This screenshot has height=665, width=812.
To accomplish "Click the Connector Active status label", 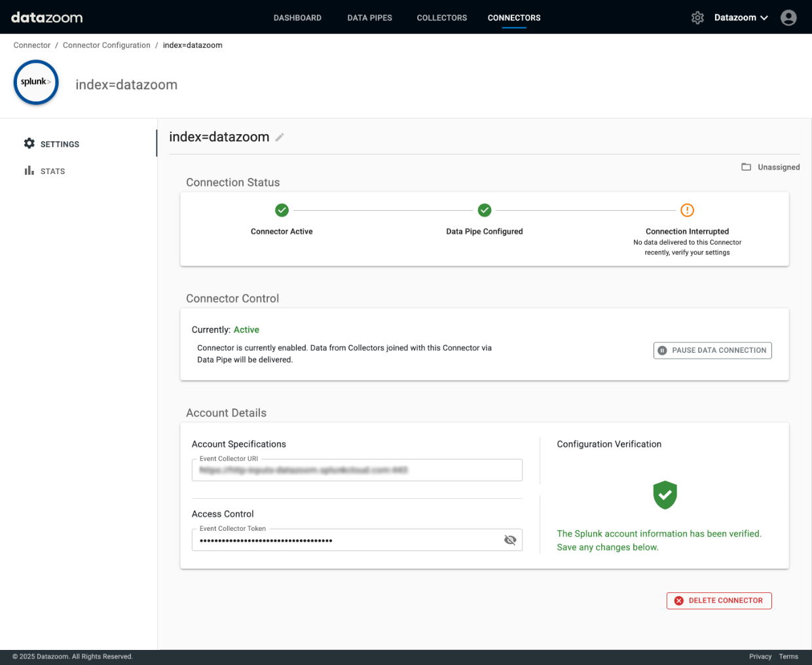I will click(282, 231).
